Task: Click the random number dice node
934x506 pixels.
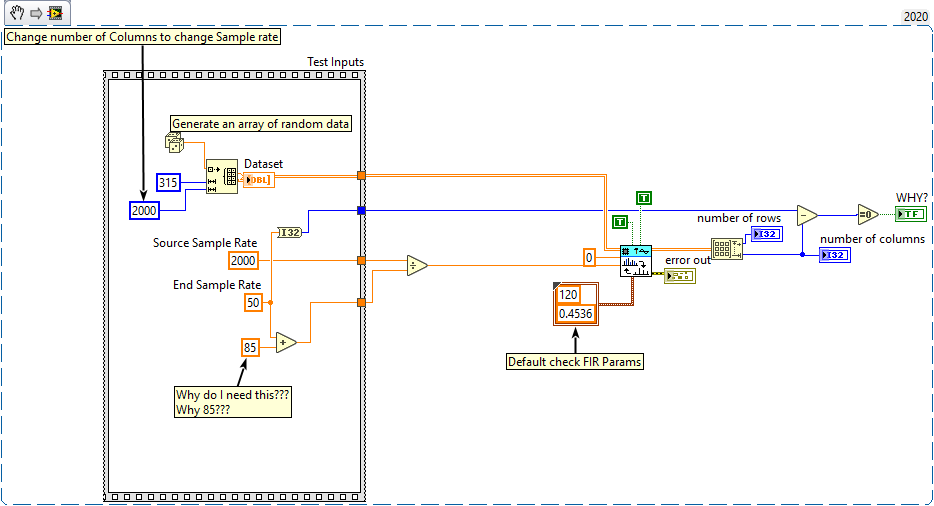Action: [174, 143]
